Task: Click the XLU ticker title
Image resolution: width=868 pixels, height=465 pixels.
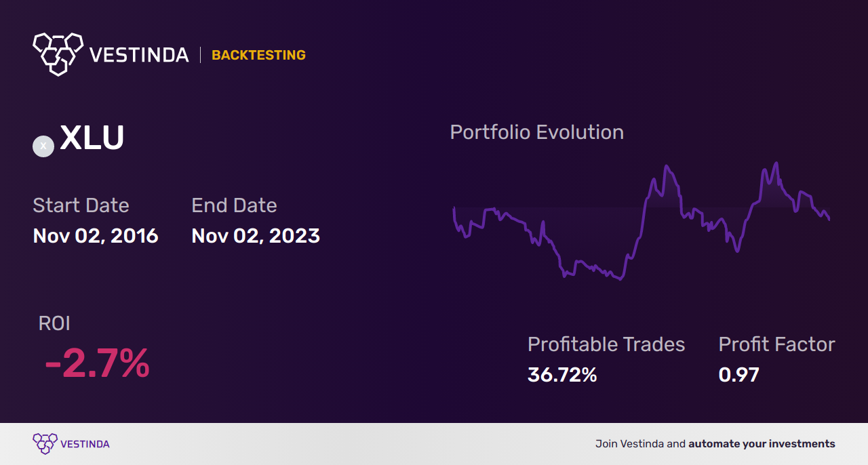Action: (x=92, y=139)
